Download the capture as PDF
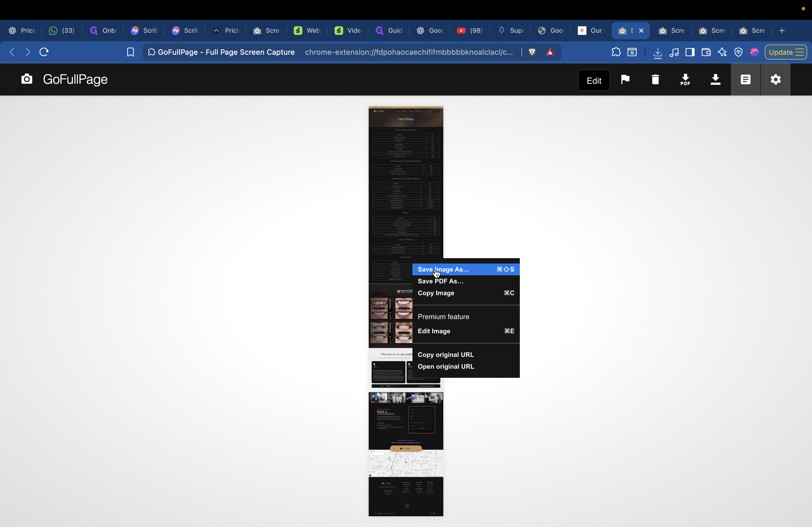Screen dimensions: 812x527 685,79
